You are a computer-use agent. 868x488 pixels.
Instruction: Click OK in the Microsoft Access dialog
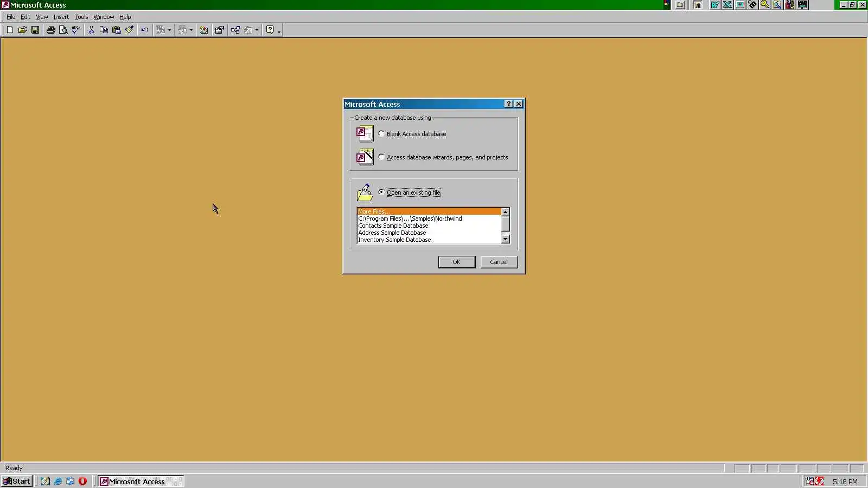pyautogui.click(x=456, y=262)
